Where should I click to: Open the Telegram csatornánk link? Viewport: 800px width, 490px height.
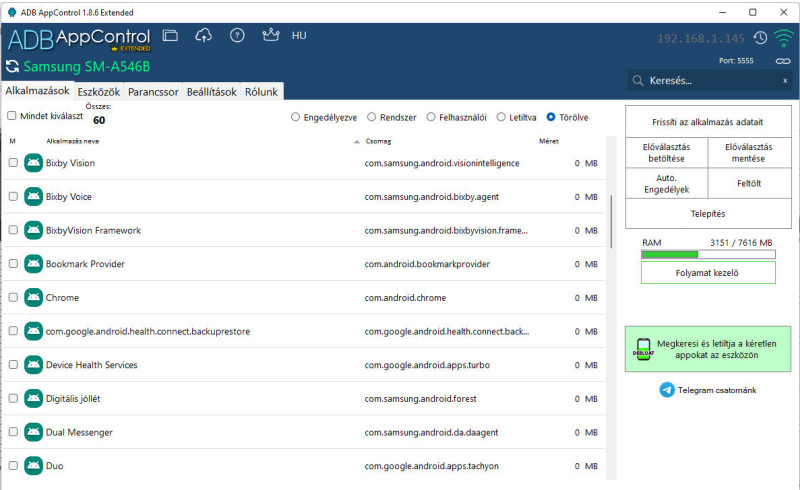717,390
